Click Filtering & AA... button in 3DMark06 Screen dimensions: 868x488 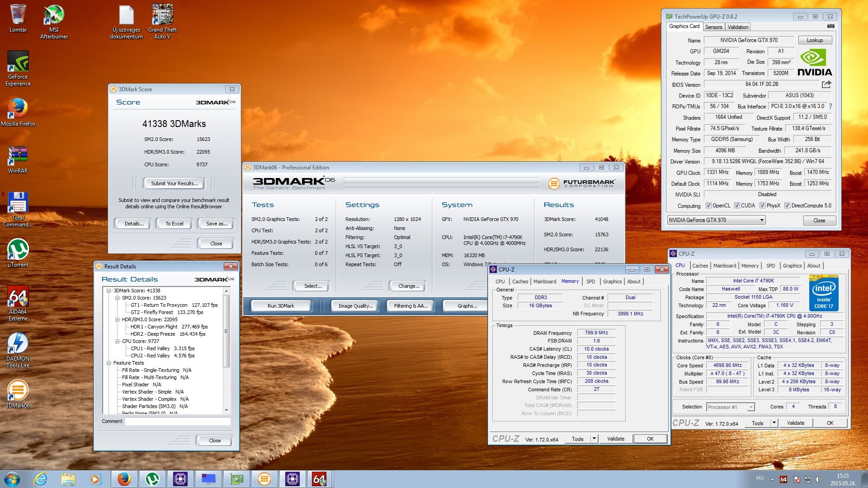point(410,306)
